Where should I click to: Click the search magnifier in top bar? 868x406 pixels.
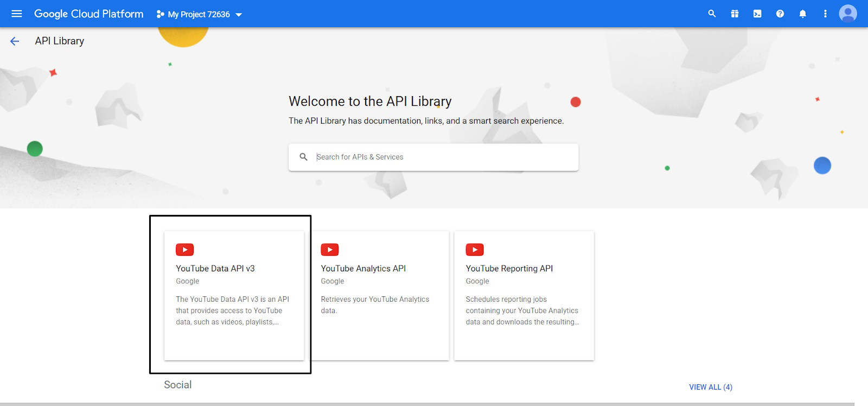click(x=712, y=14)
